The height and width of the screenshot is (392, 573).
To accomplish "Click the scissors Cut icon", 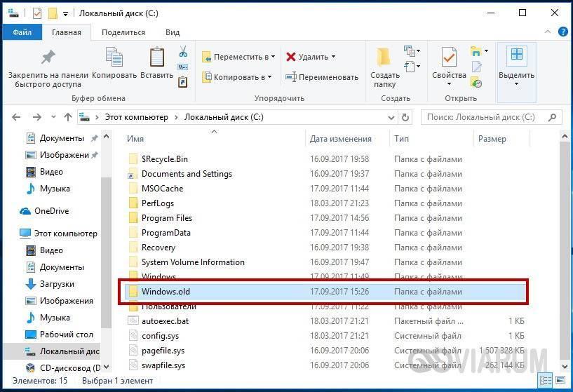I will [x=183, y=52].
